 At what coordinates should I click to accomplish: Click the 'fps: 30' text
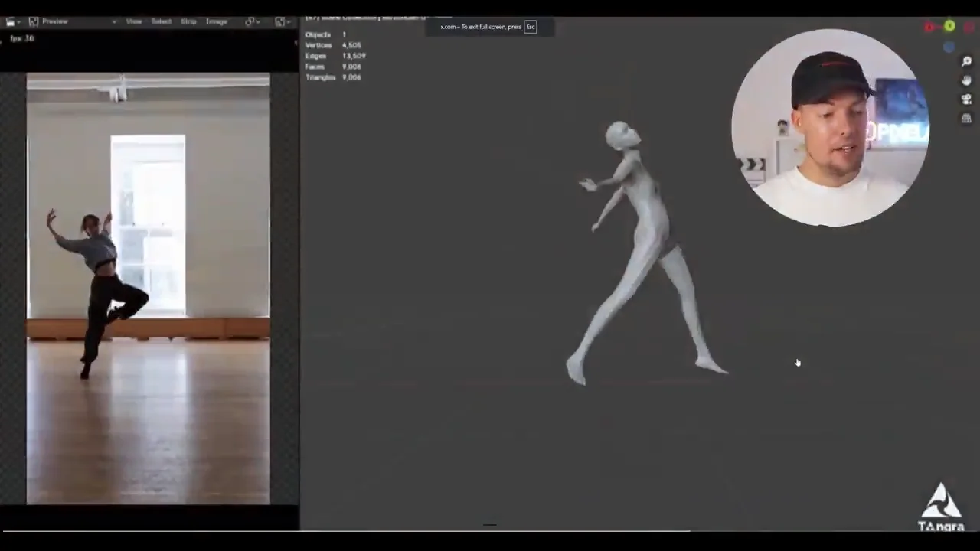(21, 38)
